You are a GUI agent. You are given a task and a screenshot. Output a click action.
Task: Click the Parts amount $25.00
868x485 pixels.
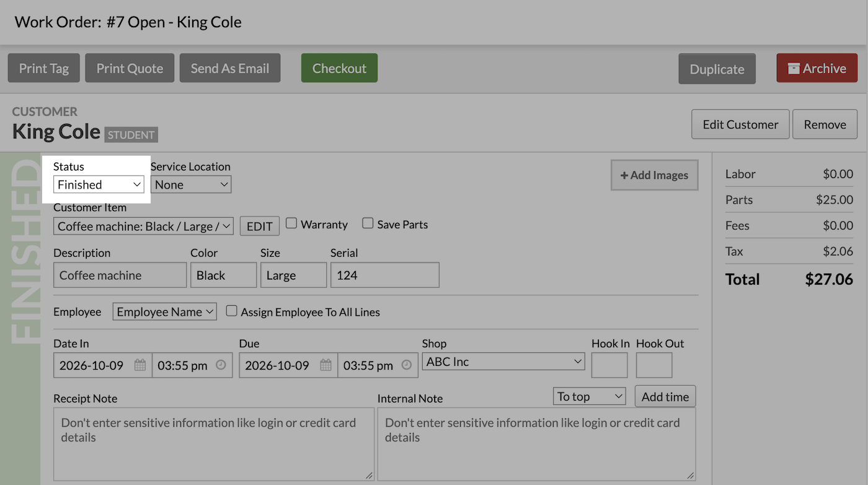click(x=835, y=200)
